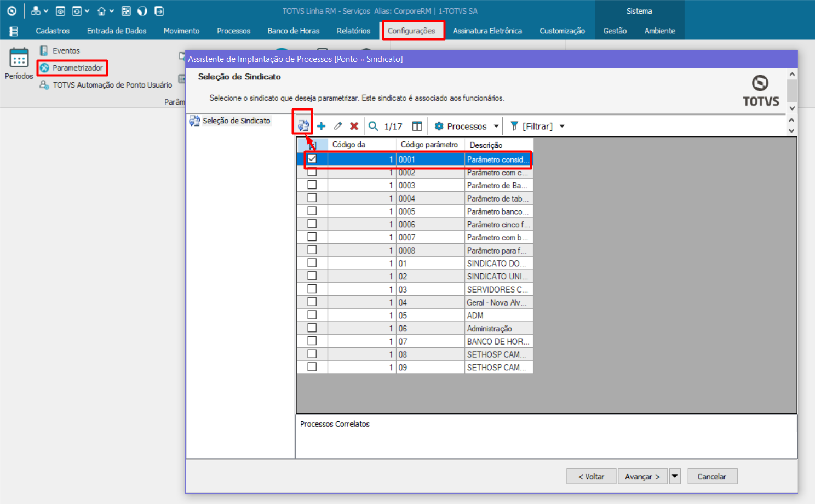Click the Cancelar button
The image size is (815, 504).
click(712, 476)
